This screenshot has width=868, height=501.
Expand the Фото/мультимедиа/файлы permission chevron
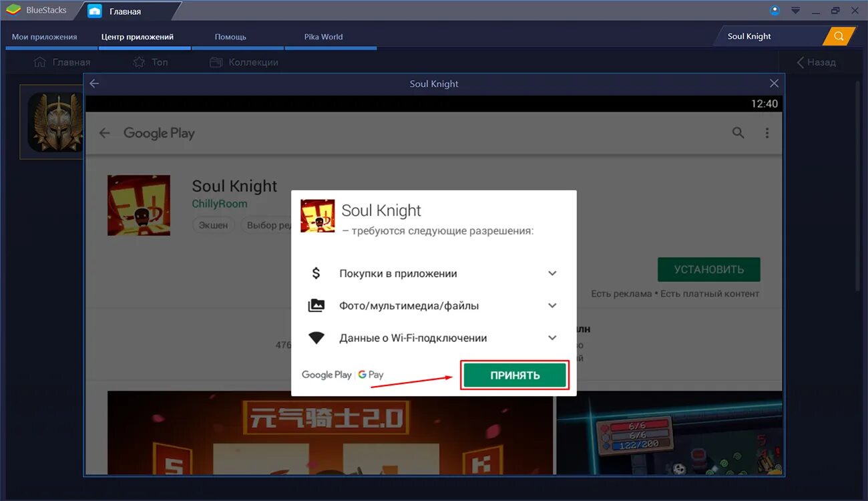(552, 305)
